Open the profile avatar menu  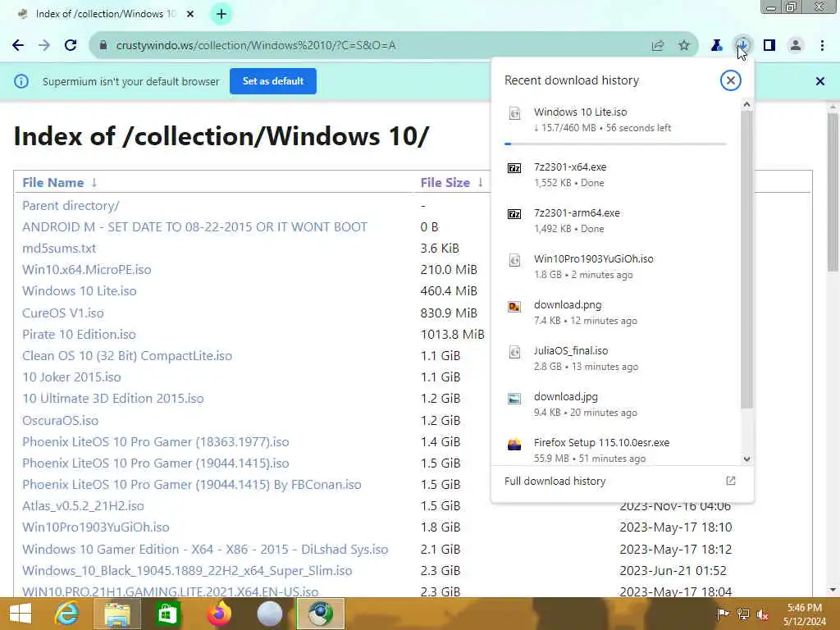coord(796,46)
